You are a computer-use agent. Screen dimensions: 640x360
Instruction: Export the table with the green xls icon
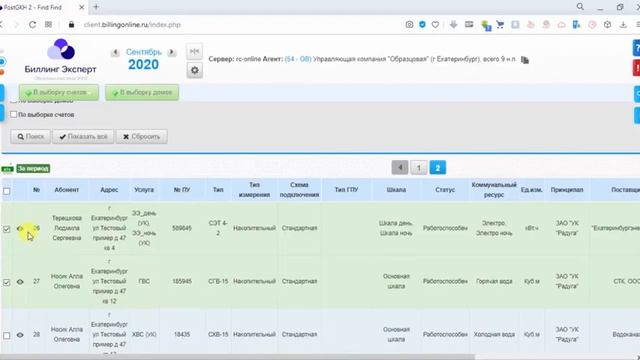(x=7, y=169)
